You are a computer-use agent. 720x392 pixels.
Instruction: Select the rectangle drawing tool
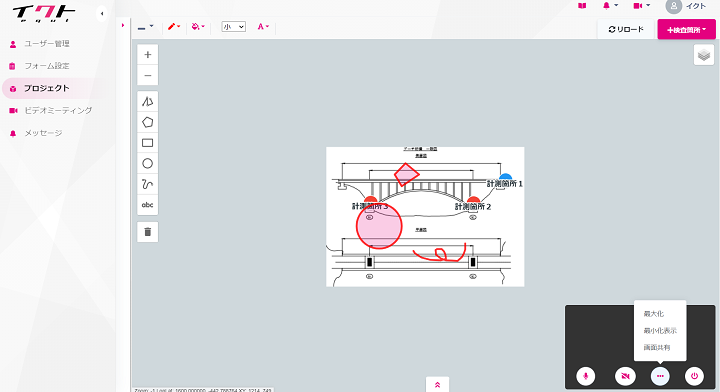coord(147,143)
